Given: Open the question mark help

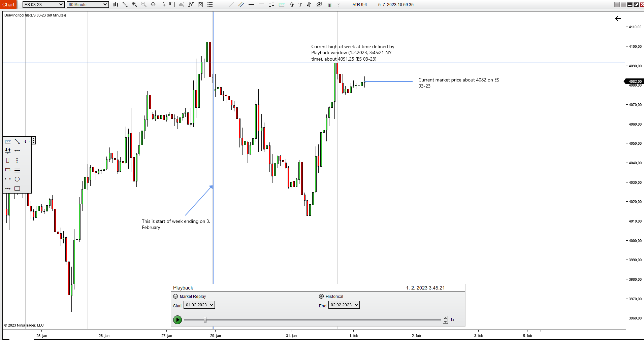Looking at the screenshot, I should [338, 4].
